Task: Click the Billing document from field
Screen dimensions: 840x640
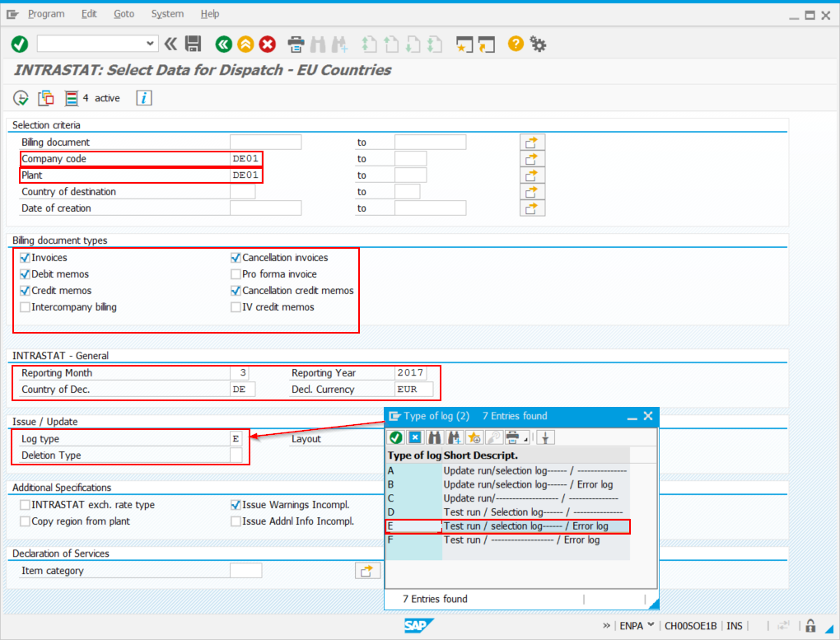Action: (266, 142)
